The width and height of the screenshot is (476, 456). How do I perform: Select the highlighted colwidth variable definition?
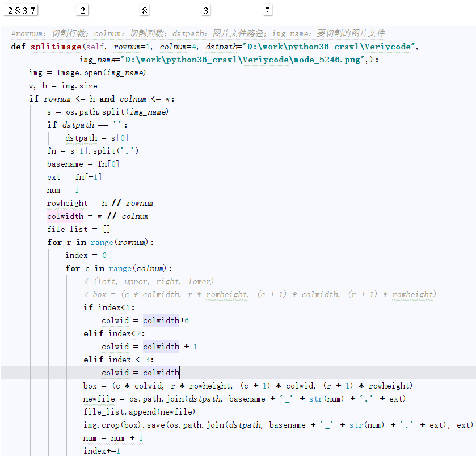pyautogui.click(x=65, y=216)
